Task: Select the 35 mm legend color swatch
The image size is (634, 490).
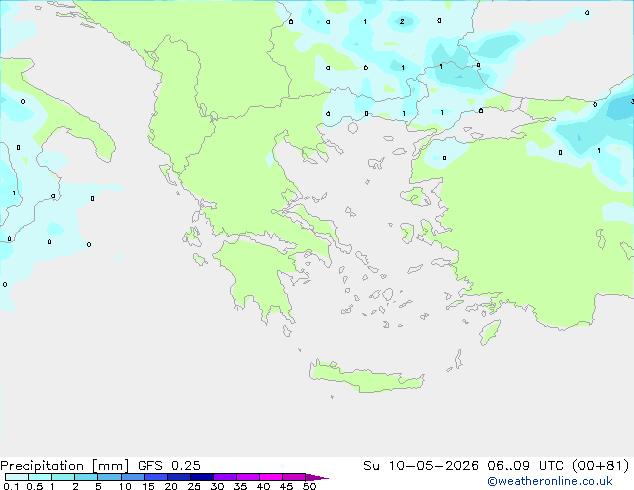Action: [x=248, y=477]
